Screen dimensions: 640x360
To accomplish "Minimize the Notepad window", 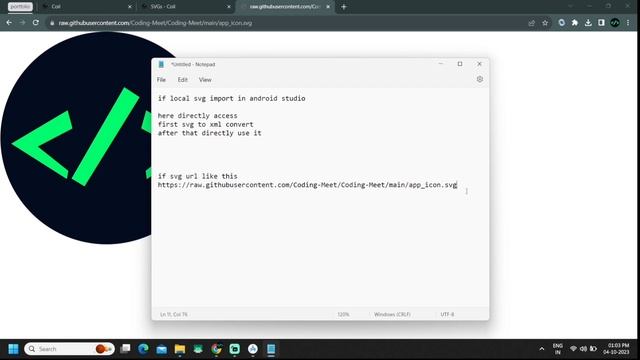I will click(x=441, y=64).
